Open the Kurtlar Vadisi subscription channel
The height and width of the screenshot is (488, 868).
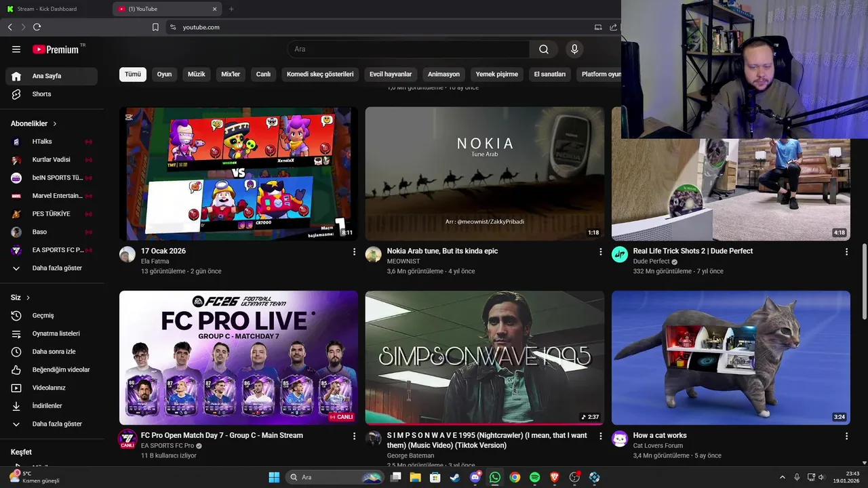[52, 160]
